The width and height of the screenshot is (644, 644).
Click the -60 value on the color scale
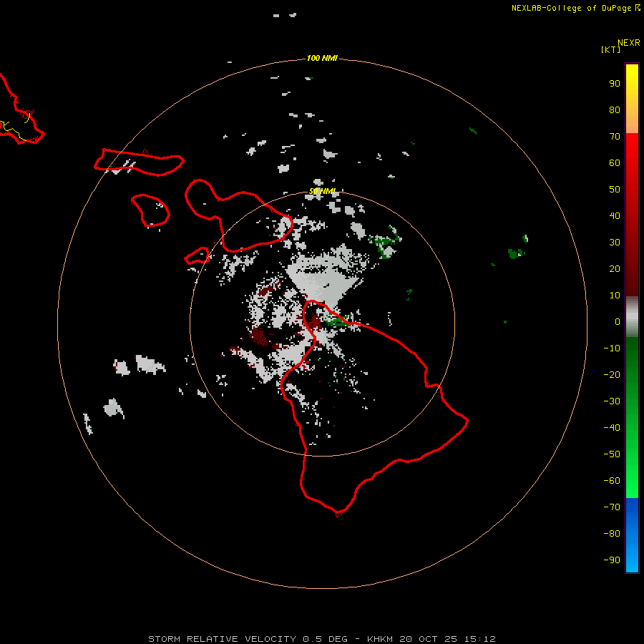pos(612,481)
